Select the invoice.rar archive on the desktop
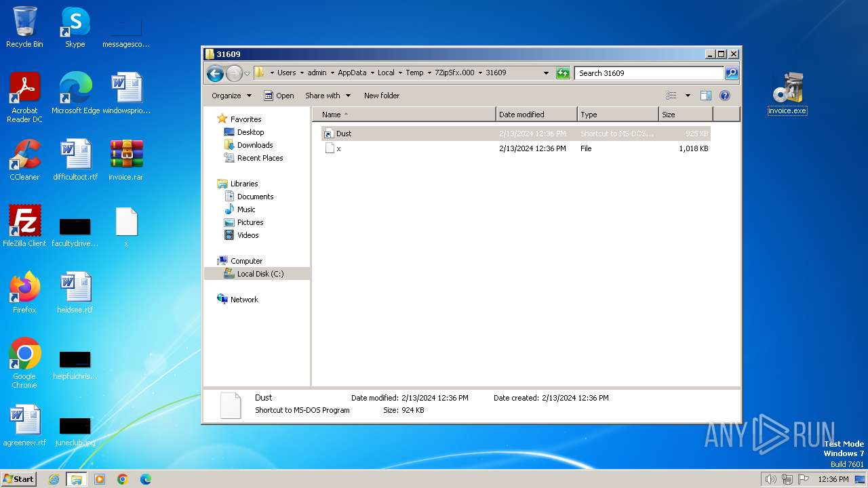This screenshot has height=488, width=868. coord(126,159)
